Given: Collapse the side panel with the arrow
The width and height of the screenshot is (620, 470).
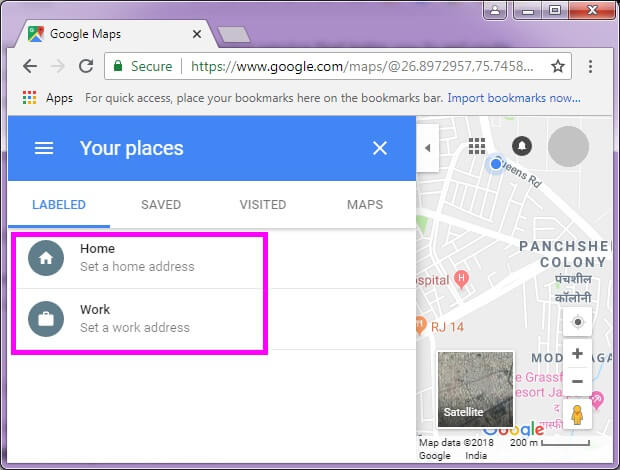Looking at the screenshot, I should (x=427, y=148).
